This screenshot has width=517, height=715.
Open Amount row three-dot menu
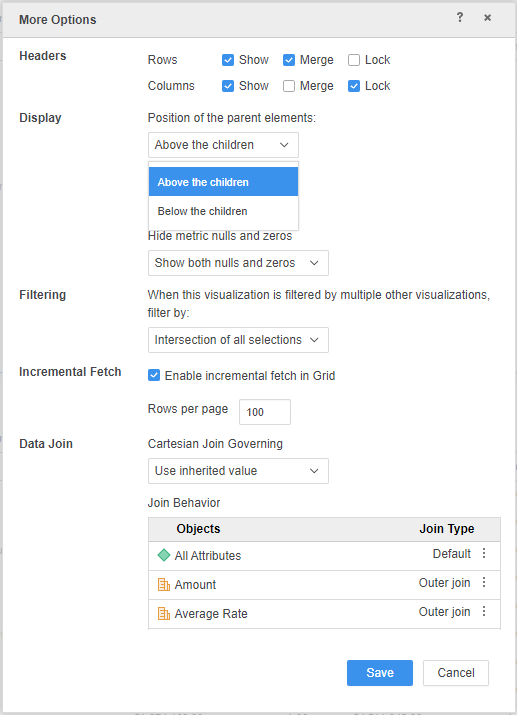click(x=484, y=582)
